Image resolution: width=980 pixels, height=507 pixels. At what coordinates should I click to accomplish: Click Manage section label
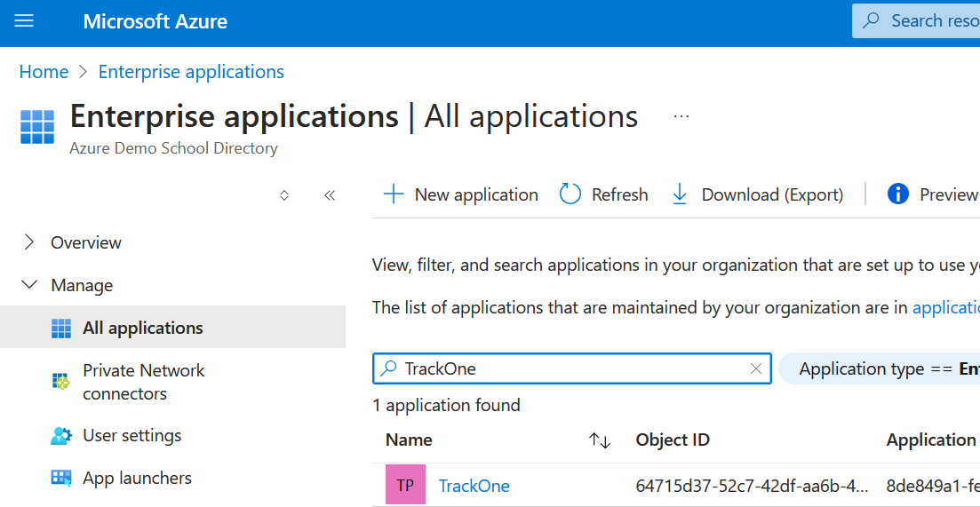tap(82, 285)
